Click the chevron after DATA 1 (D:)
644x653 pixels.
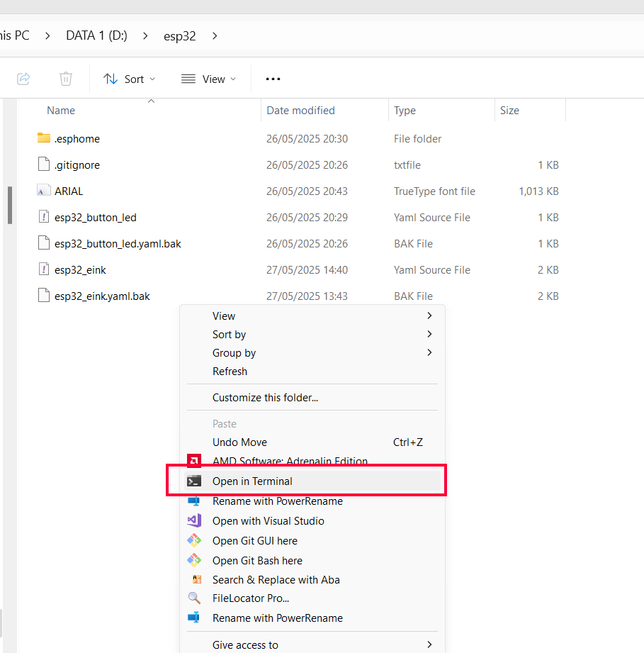click(x=145, y=36)
